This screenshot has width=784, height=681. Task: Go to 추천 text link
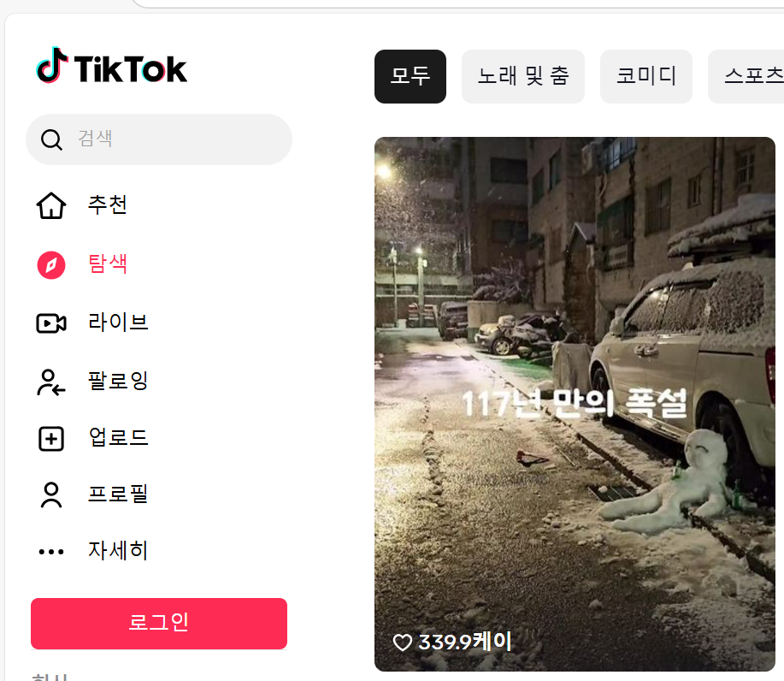[x=108, y=205]
